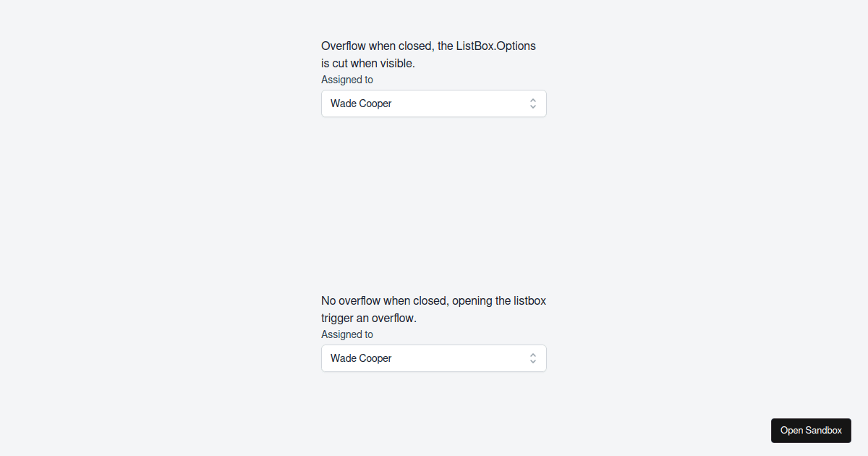Click the blank middle area inside the second listbox button

pos(459,358)
